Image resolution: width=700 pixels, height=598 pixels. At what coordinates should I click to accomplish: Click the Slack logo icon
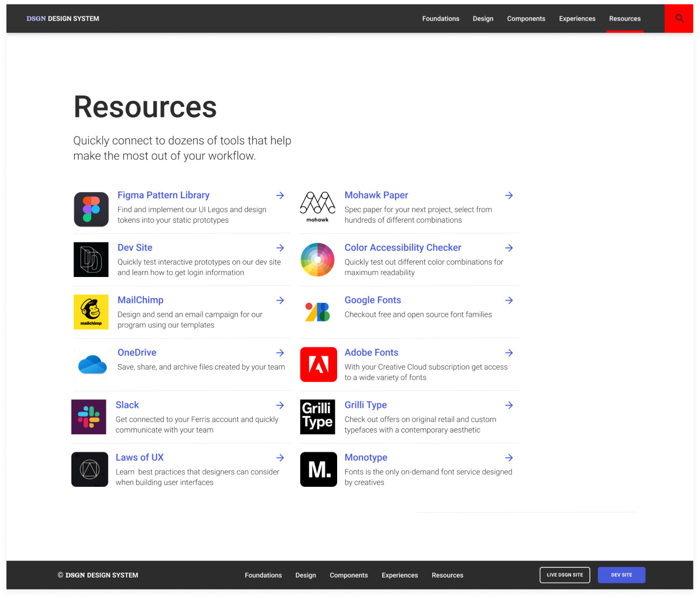(x=89, y=417)
